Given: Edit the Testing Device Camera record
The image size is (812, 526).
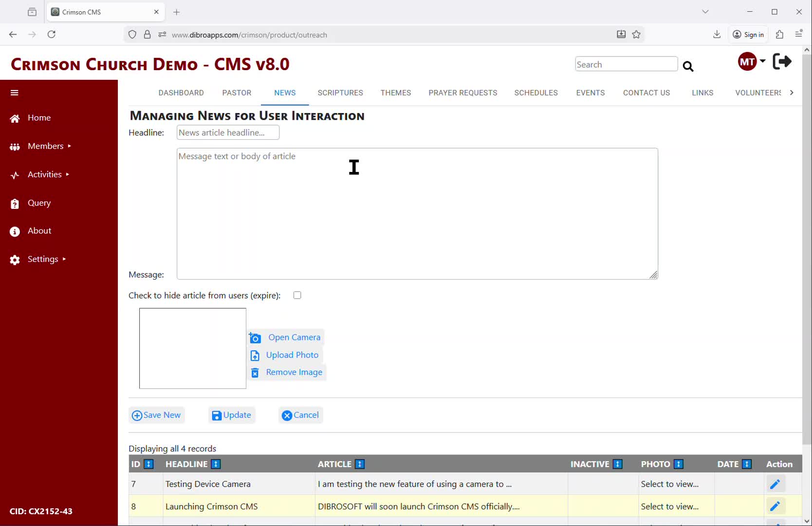Looking at the screenshot, I should [775, 484].
